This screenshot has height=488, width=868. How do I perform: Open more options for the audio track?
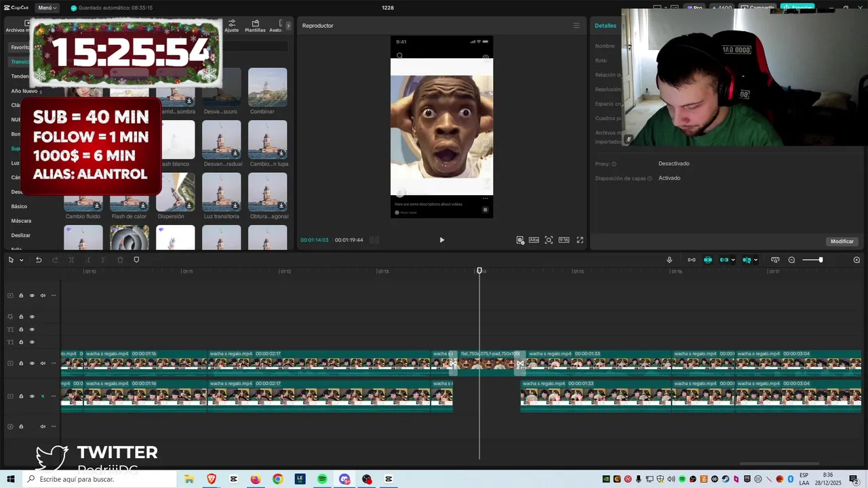click(54, 426)
